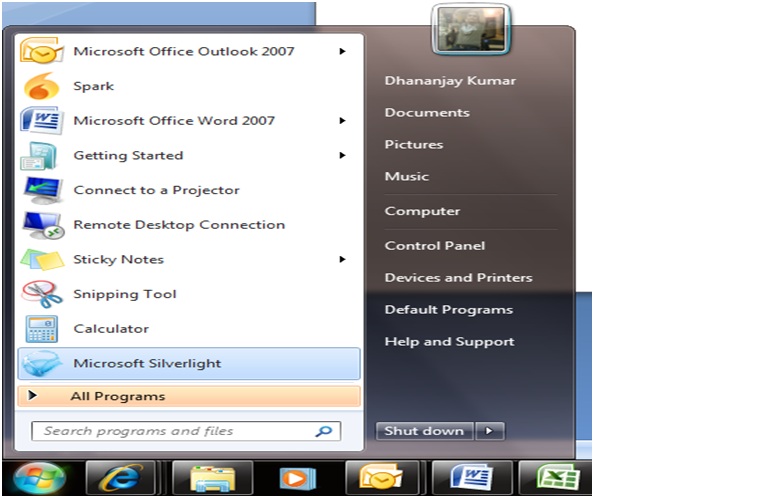The height and width of the screenshot is (498, 768).
Task: Select Devices and Printers
Action: point(458,277)
